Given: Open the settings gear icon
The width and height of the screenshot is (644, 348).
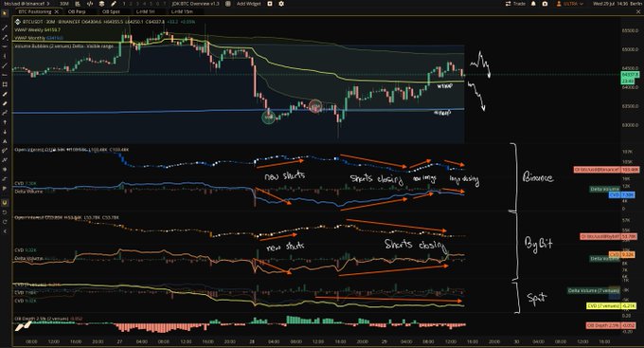Looking at the screenshot, I should coord(281,4).
